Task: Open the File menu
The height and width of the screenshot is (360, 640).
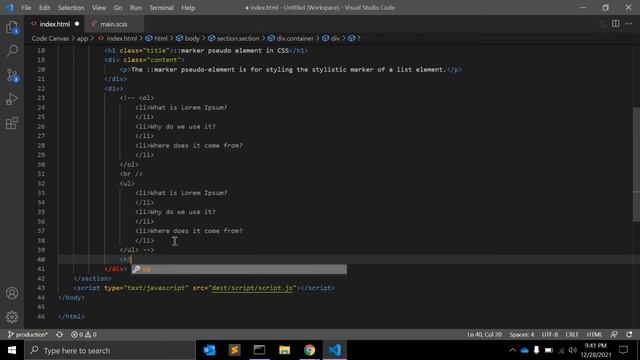Action: (x=26, y=8)
